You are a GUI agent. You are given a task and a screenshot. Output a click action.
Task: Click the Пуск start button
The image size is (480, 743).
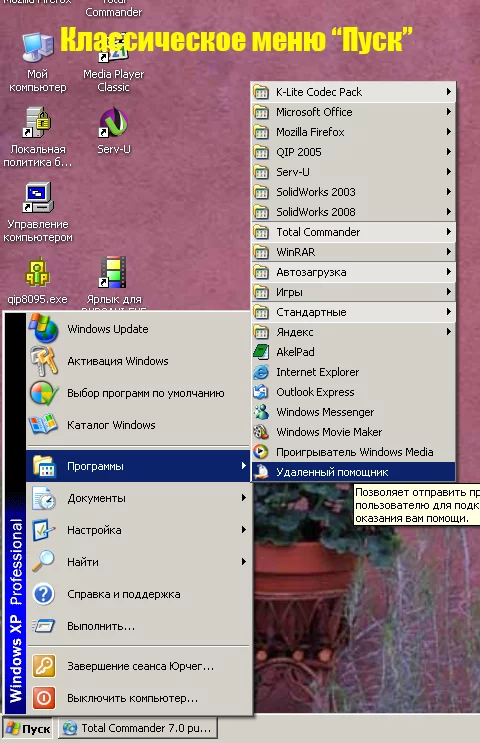[29, 728]
